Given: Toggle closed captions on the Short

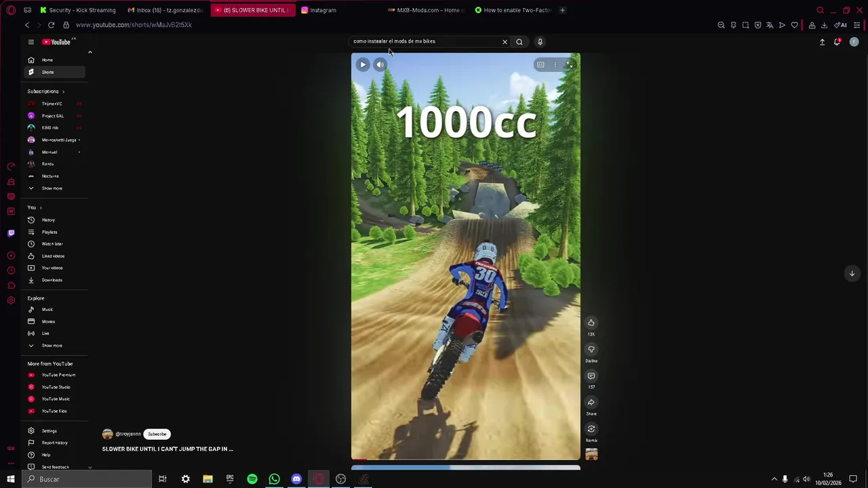Looking at the screenshot, I should click(x=540, y=65).
